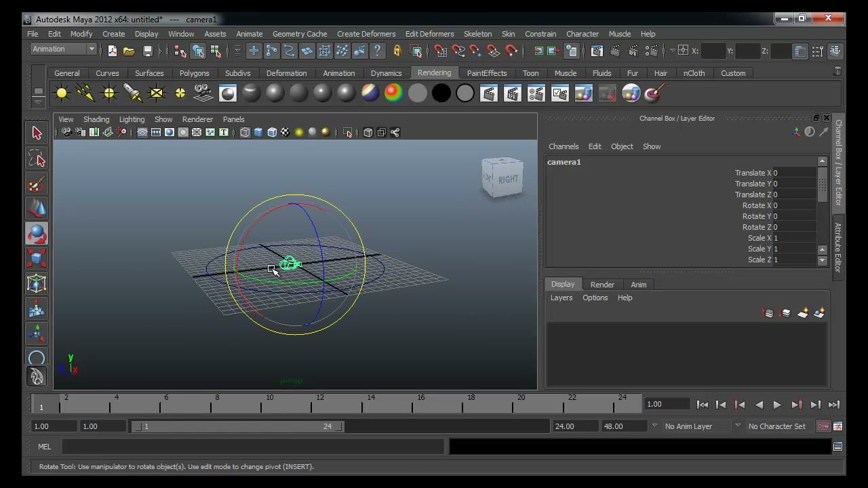Create new scene file icon
Image resolution: width=868 pixels, height=488 pixels.
click(x=112, y=51)
